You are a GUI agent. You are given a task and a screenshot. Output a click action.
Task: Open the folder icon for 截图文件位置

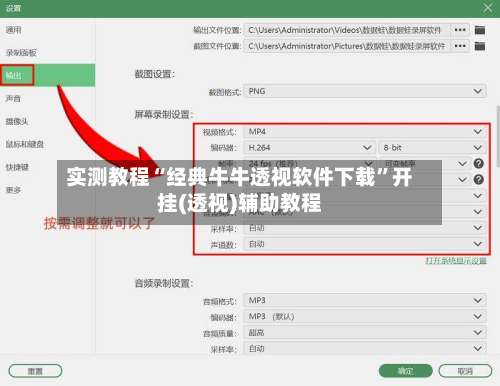point(480,46)
